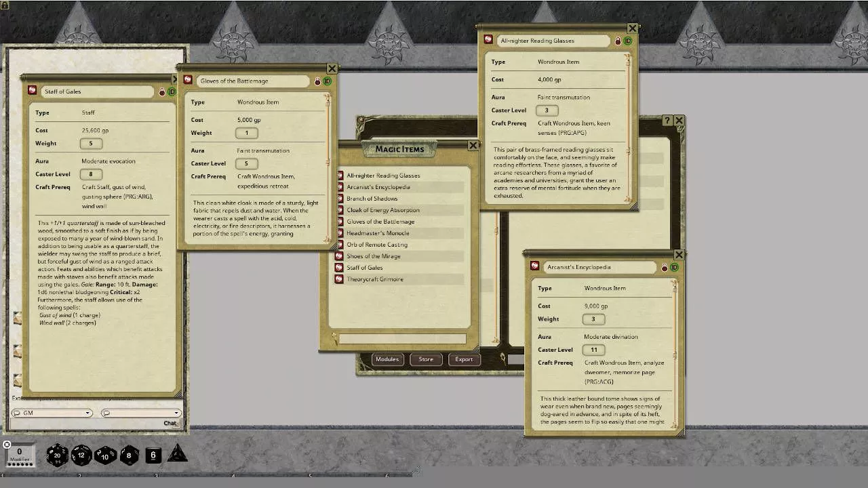The width and height of the screenshot is (868, 488).
Task: Roll the d20 die
Action: coord(57,455)
